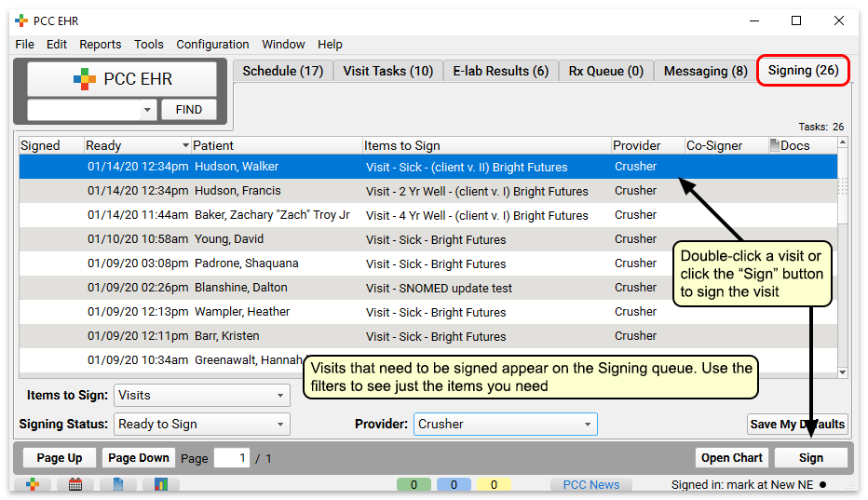
Task: Click the yellow counter showing 0
Action: (x=494, y=484)
